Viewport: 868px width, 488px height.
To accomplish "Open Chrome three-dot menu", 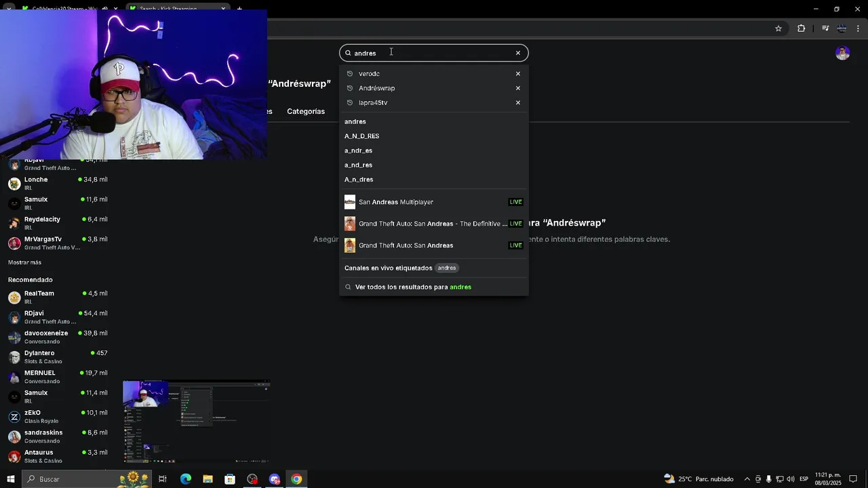I will (858, 28).
